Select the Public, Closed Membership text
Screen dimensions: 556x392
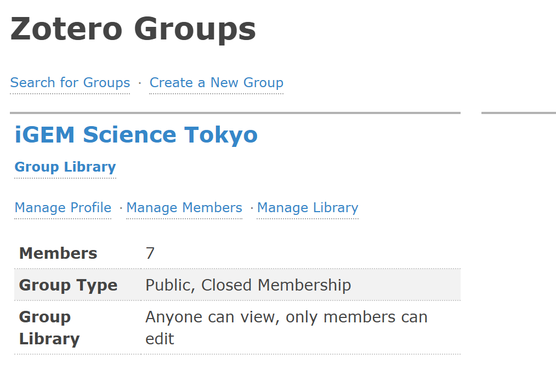248,285
